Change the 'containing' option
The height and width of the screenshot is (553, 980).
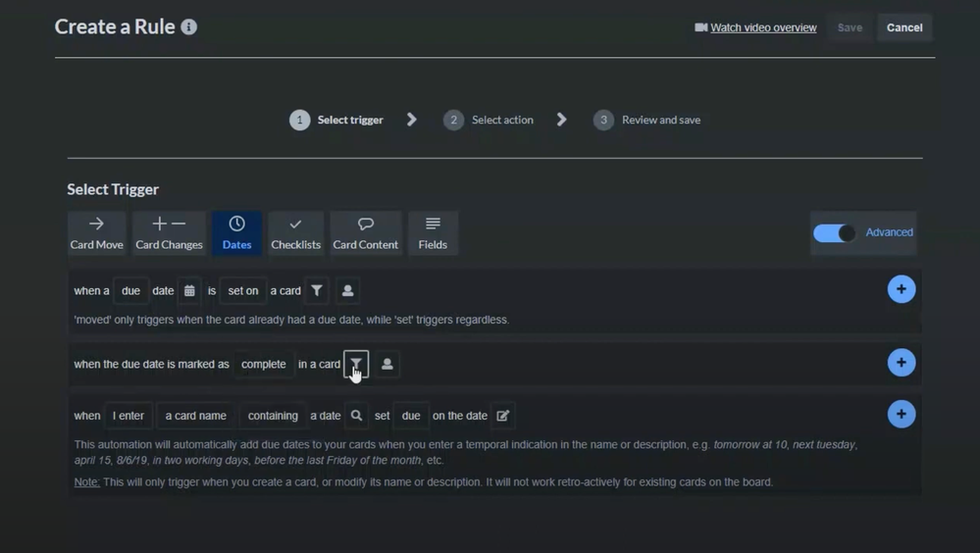point(273,416)
